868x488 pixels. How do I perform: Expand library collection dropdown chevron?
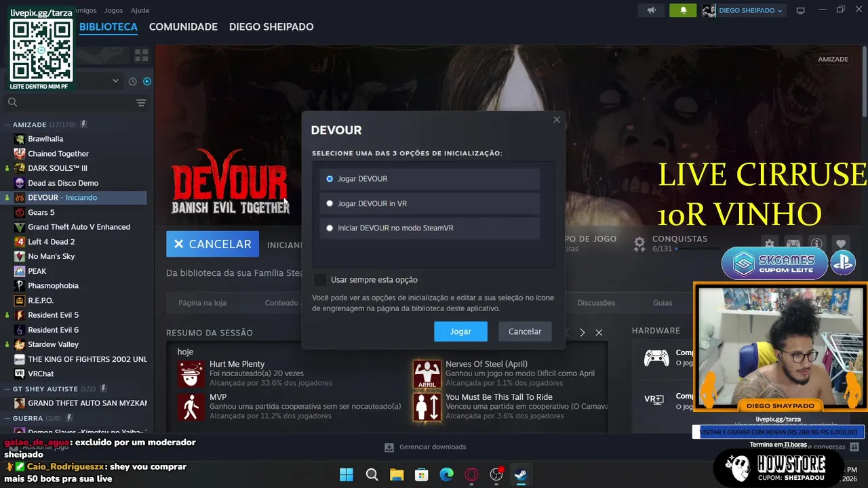[x=115, y=81]
